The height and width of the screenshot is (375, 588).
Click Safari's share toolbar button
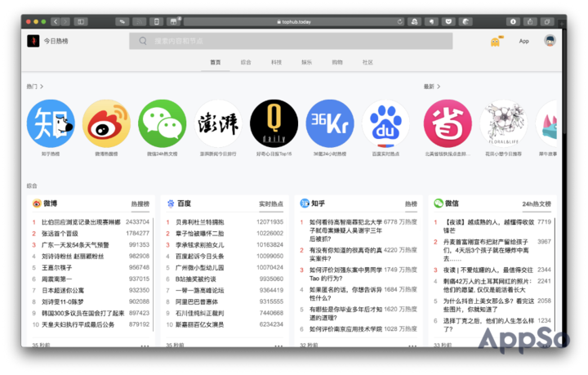tap(530, 22)
